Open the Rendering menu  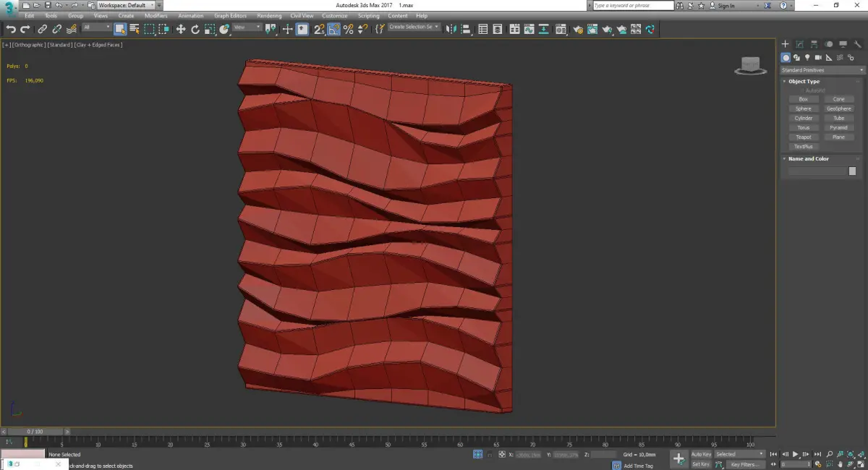pyautogui.click(x=269, y=16)
